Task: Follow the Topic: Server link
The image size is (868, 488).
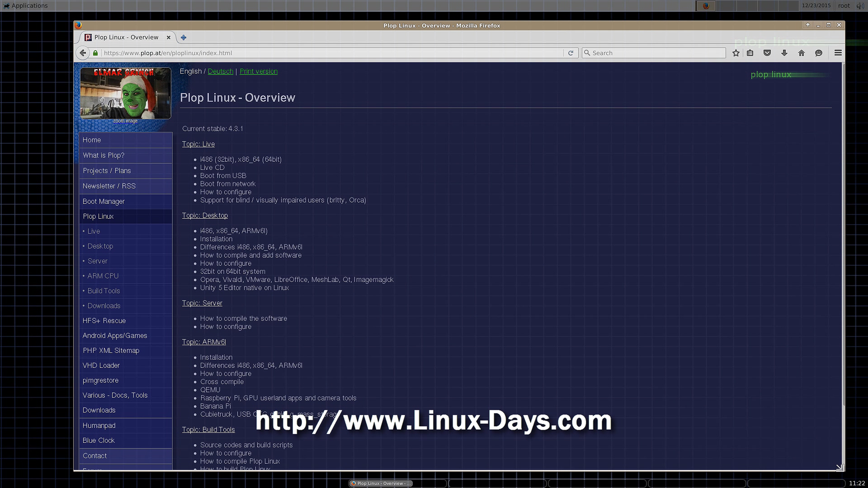Action: point(202,303)
